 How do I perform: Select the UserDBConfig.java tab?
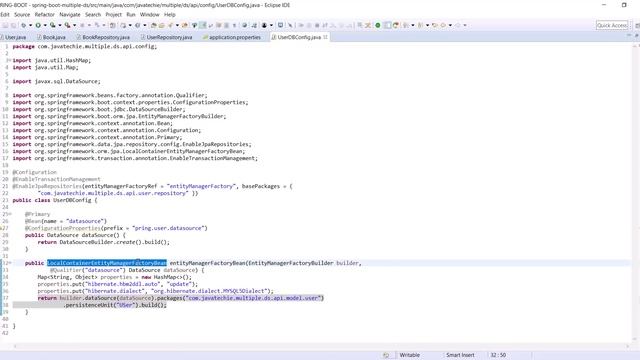pos(299,37)
